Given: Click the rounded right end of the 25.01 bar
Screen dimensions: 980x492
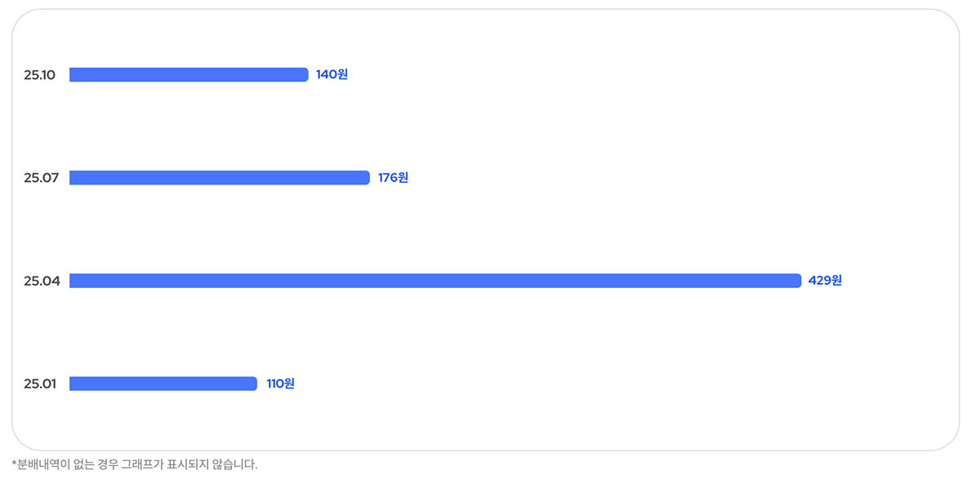Looking at the screenshot, I should click(x=253, y=383).
